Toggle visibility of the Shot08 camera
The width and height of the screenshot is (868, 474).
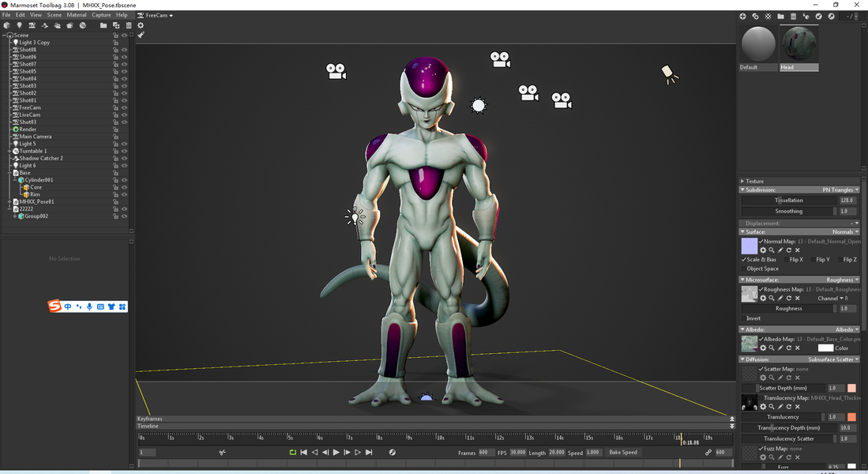coord(124,50)
